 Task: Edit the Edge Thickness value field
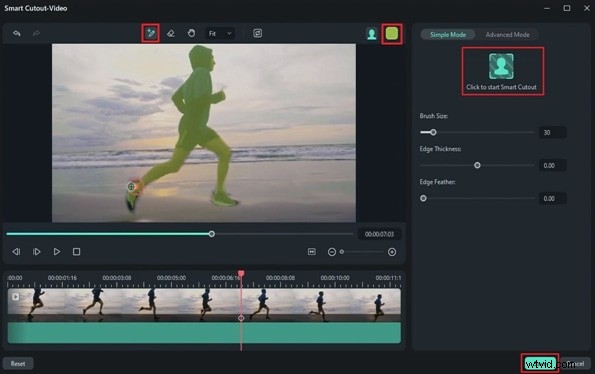(x=552, y=165)
